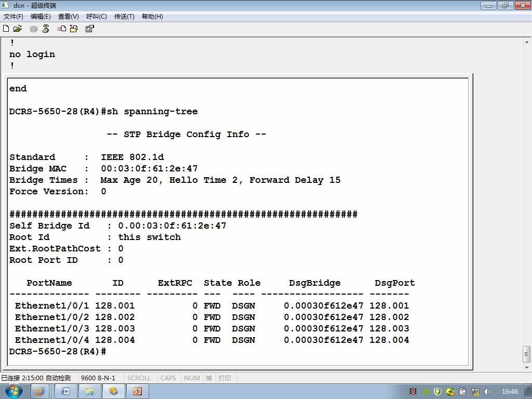Open the 传送(T) menu

pos(124,16)
